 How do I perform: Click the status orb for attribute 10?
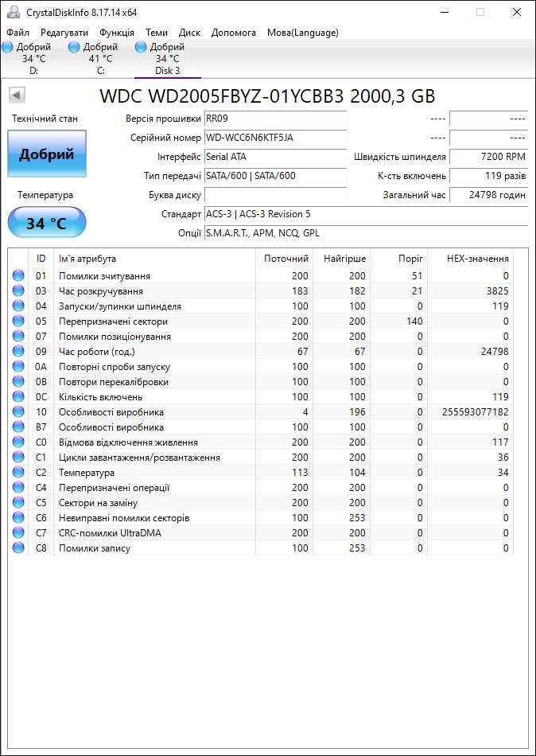(x=18, y=411)
